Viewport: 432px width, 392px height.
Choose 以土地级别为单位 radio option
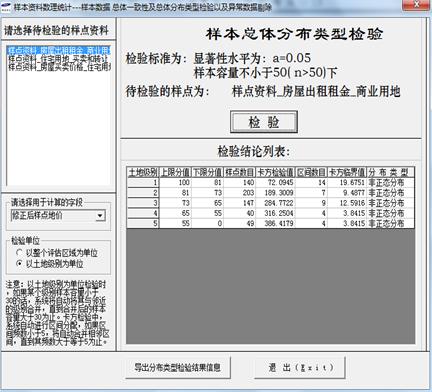50,264
